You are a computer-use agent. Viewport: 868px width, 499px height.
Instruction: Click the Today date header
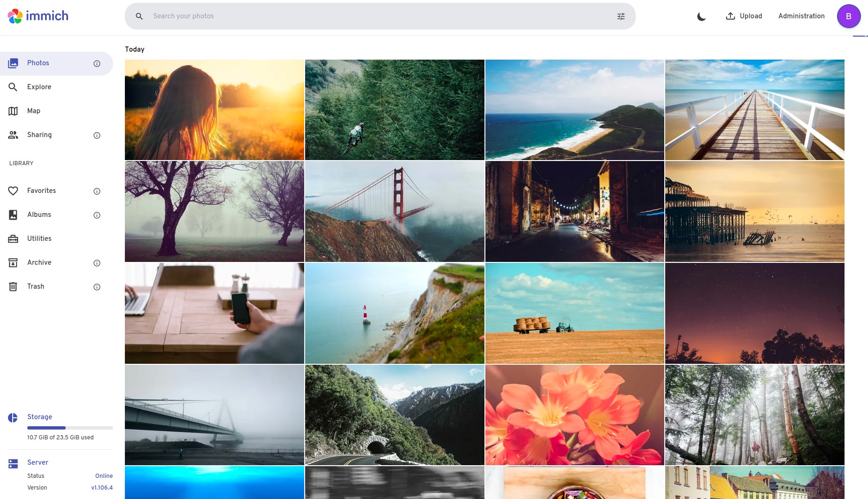point(135,49)
